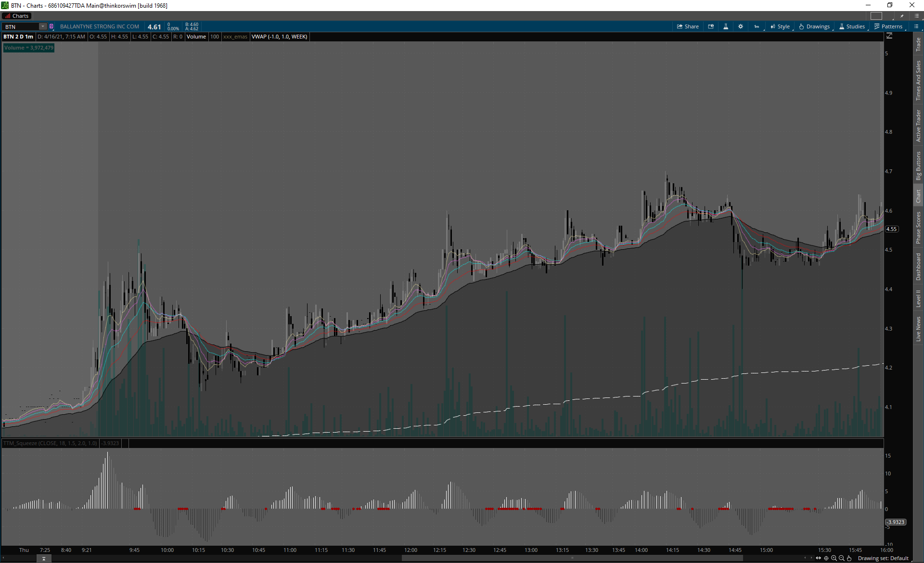Click the pointer hand drawing tool icon
Image resolution: width=924 pixels, height=563 pixels.
(849, 558)
